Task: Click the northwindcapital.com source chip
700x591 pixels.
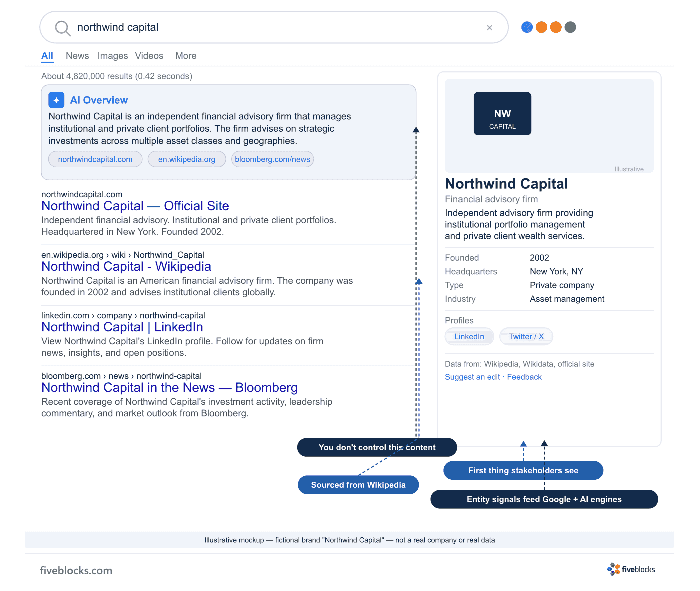Action: (95, 159)
